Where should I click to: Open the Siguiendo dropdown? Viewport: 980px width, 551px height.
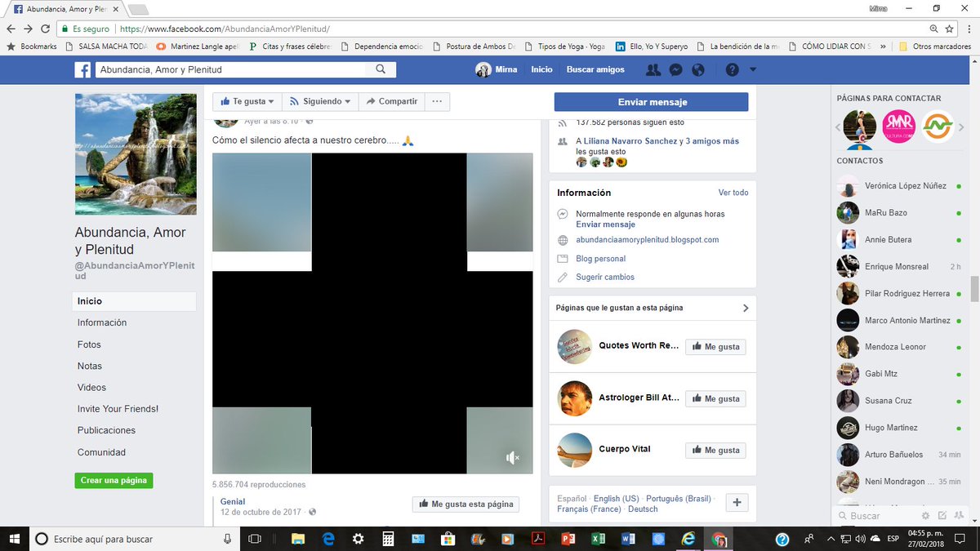[320, 102]
